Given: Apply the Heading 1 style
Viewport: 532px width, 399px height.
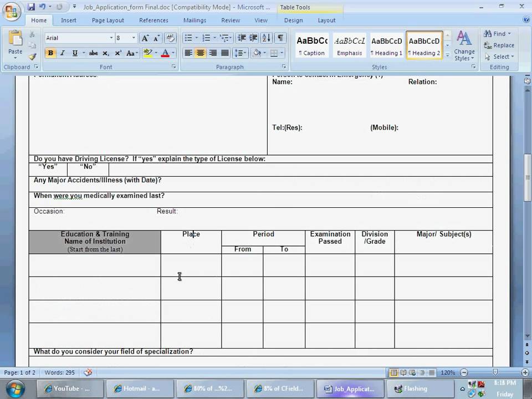Looking at the screenshot, I should (x=386, y=45).
